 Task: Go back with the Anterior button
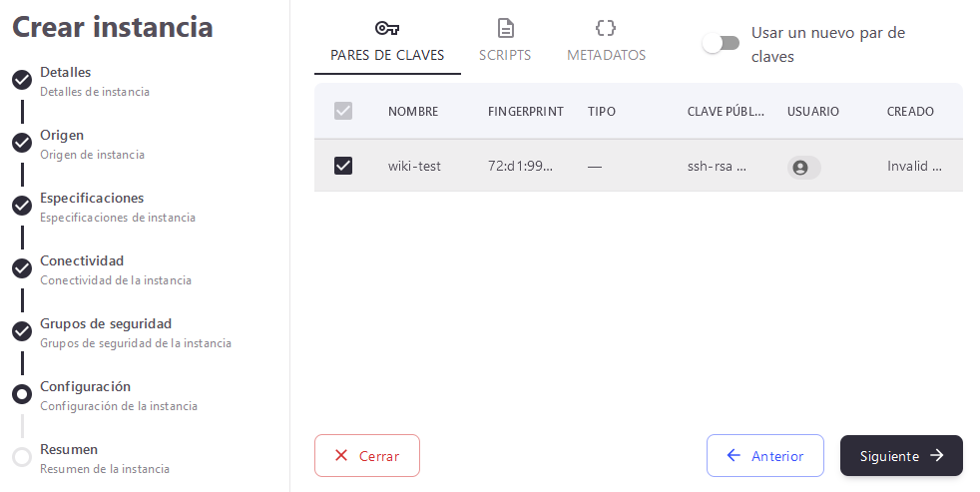click(764, 456)
